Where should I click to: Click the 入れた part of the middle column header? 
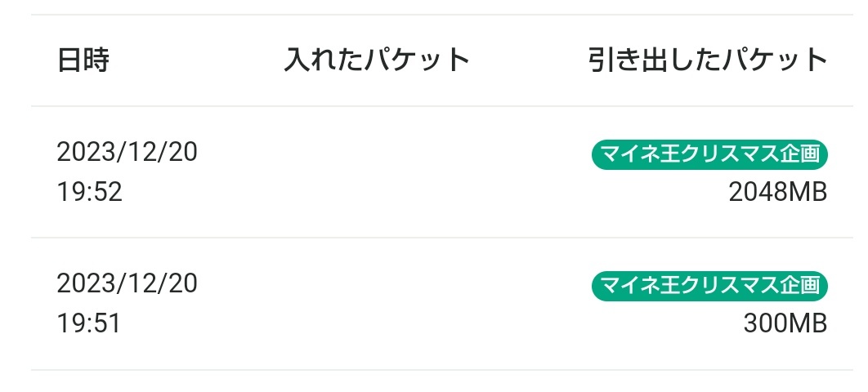tap(324, 60)
